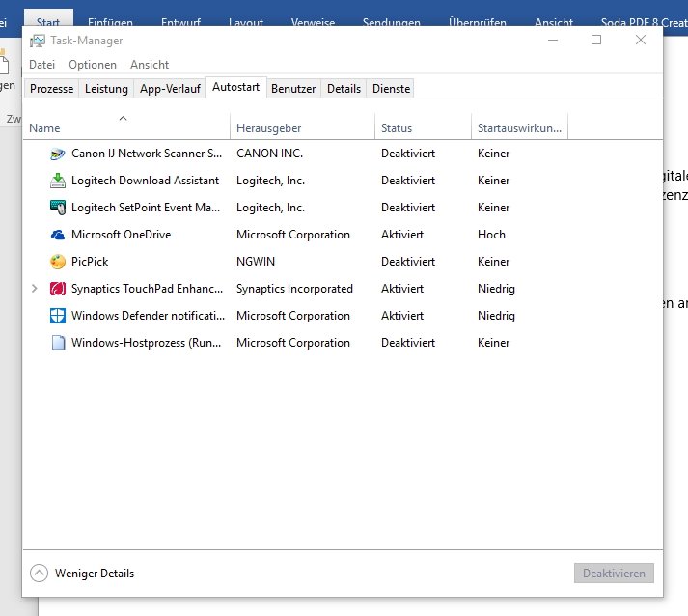The width and height of the screenshot is (688, 616).
Task: Click the Windows-Hostprozess file icon
Action: click(x=58, y=343)
